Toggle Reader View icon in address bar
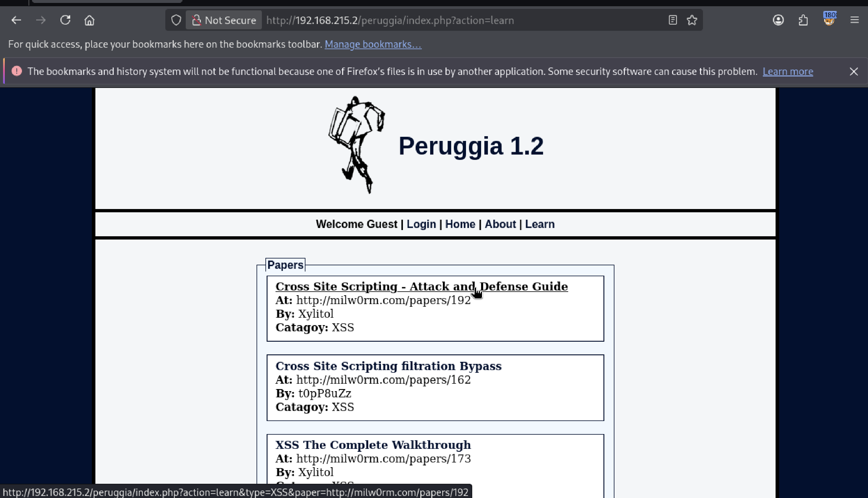 [x=672, y=20]
